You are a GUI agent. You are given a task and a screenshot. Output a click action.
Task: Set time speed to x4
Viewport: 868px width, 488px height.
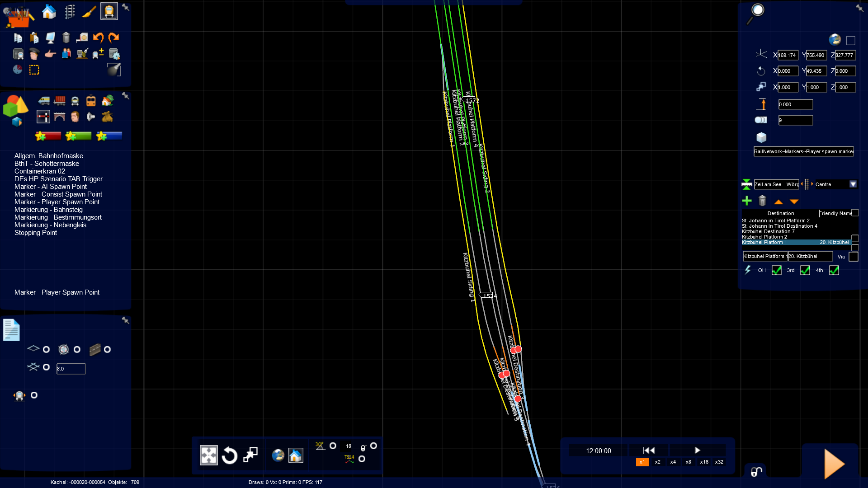tap(673, 462)
